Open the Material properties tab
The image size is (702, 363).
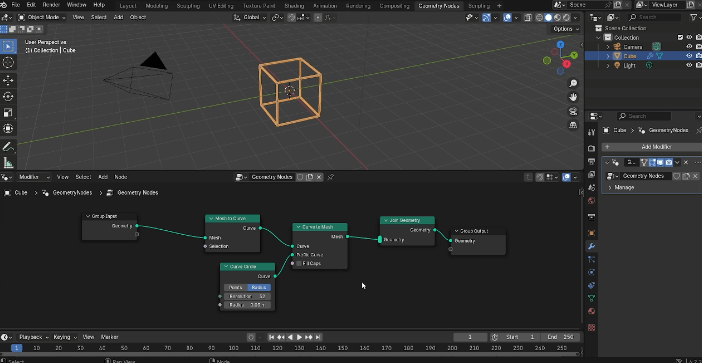tap(591, 311)
